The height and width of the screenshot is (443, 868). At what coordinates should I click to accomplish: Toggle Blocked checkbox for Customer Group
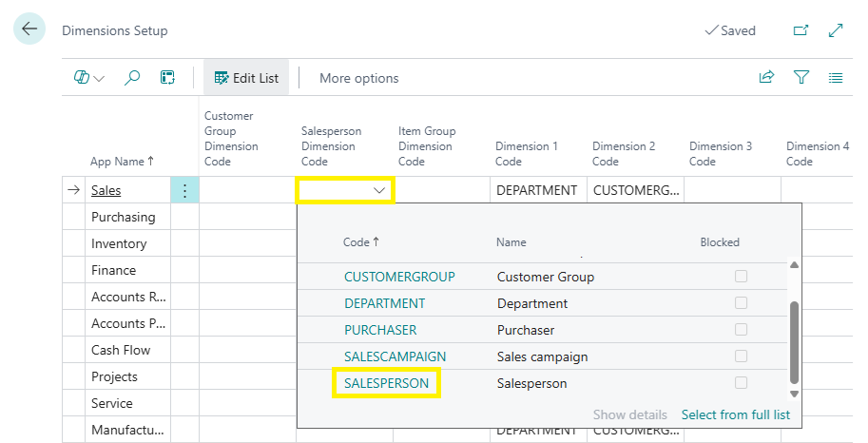pos(741,277)
